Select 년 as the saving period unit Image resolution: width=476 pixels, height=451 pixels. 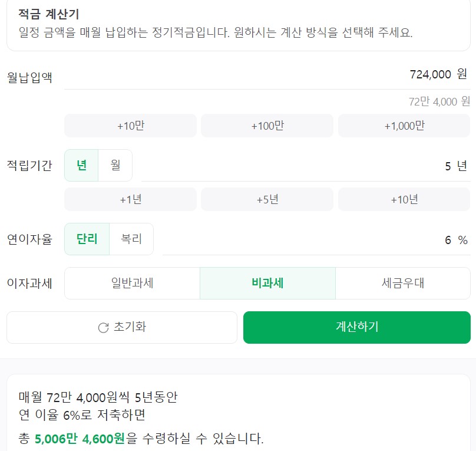[x=81, y=166]
